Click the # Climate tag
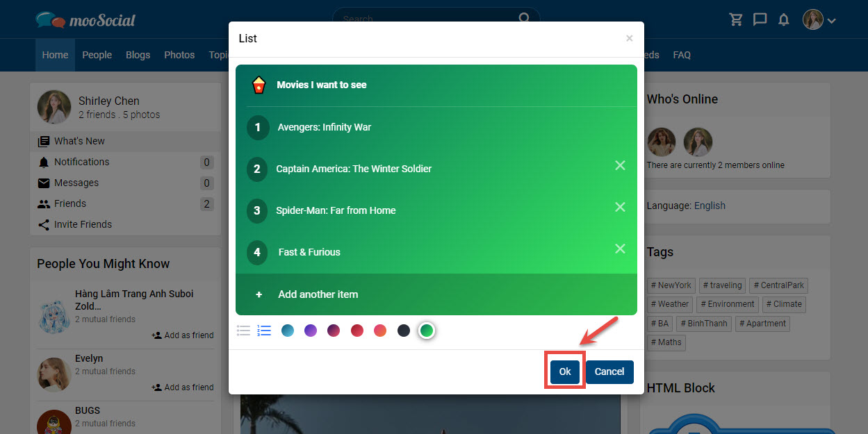 [784, 304]
